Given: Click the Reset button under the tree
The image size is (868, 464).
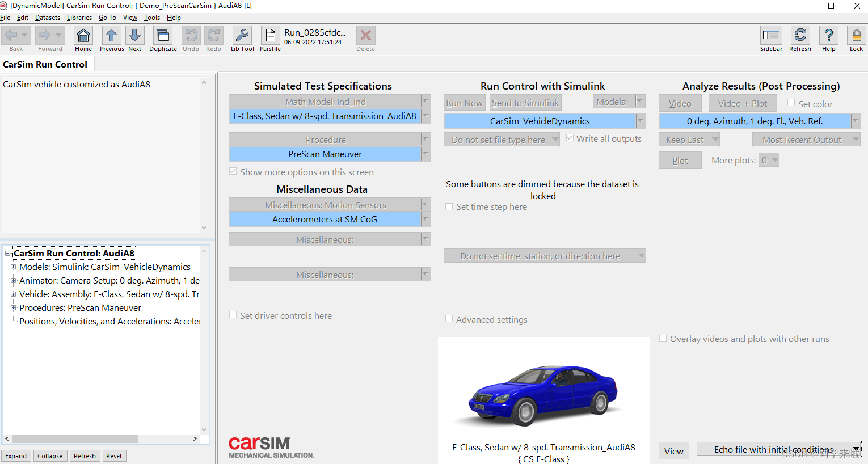Looking at the screenshot, I should coord(114,456).
